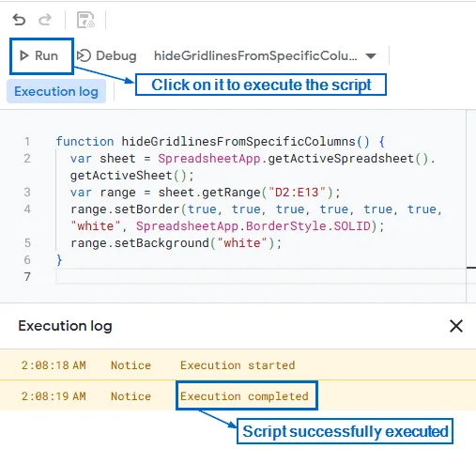Click code line number 5

pos(27,243)
